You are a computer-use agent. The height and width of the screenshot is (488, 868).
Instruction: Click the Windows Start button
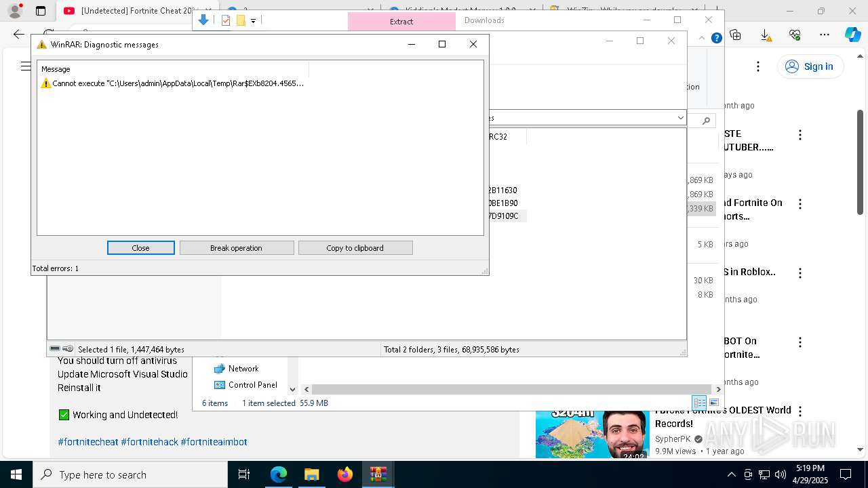[16, 474]
